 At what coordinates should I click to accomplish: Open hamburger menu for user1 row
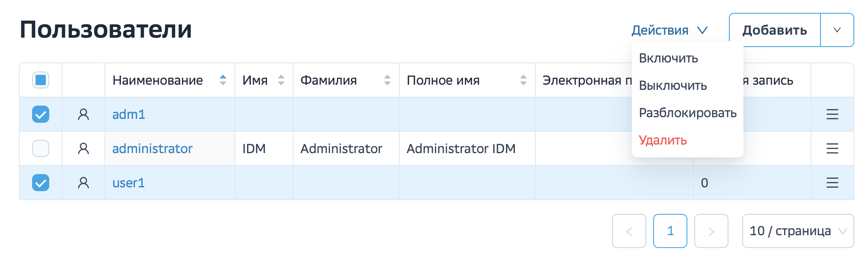pyautogui.click(x=832, y=183)
